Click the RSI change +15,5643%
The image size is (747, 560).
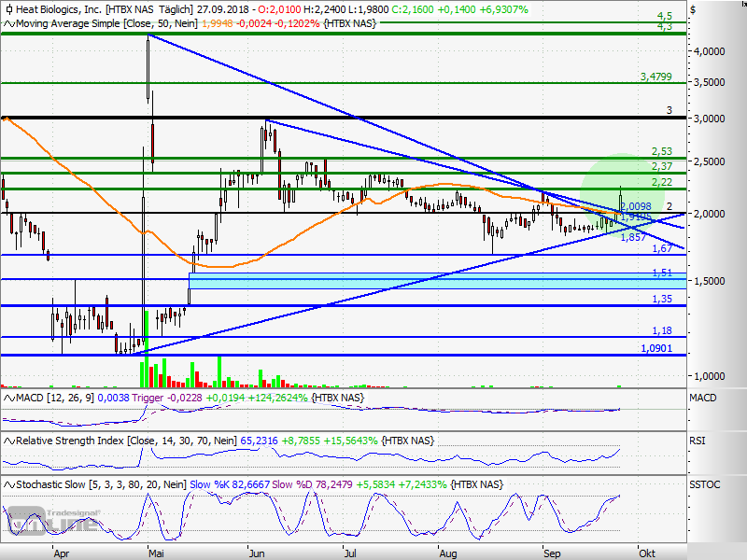pos(350,441)
